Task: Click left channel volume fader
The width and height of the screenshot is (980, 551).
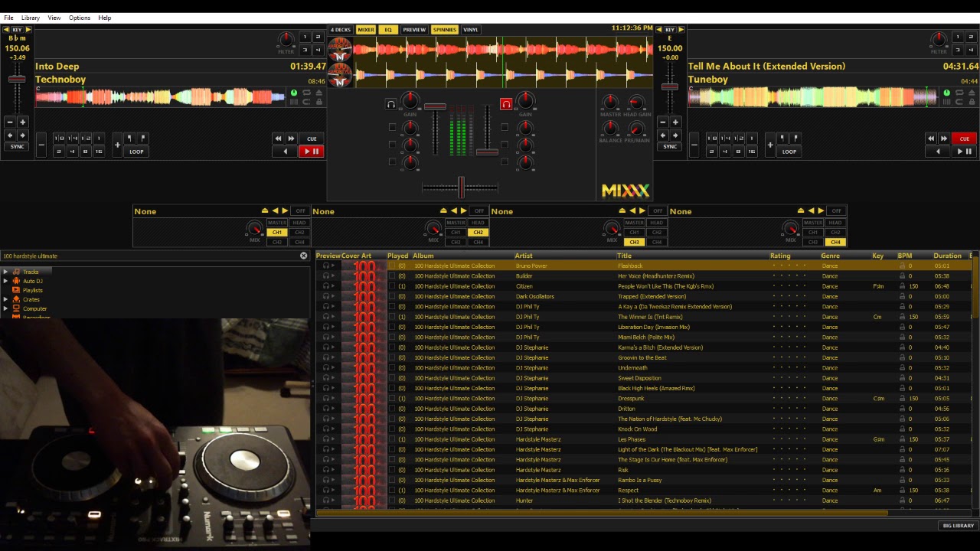Action: pyautogui.click(x=435, y=106)
